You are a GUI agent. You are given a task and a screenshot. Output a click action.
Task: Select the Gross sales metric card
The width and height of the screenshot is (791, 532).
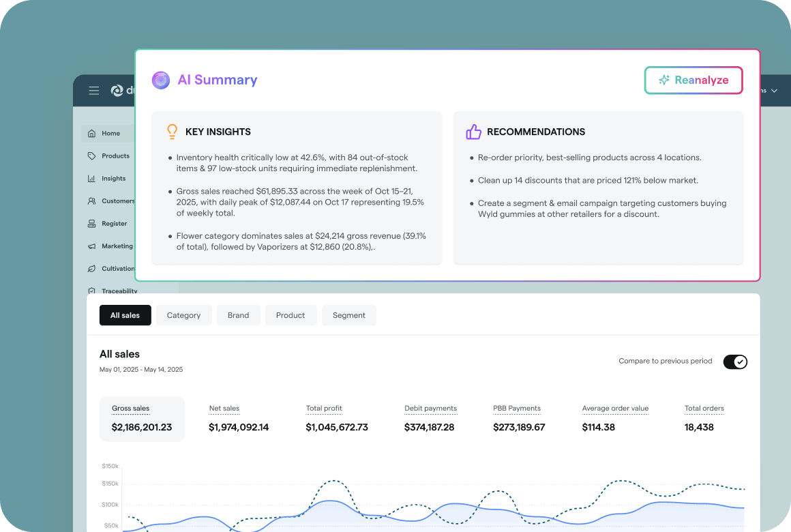pos(143,419)
